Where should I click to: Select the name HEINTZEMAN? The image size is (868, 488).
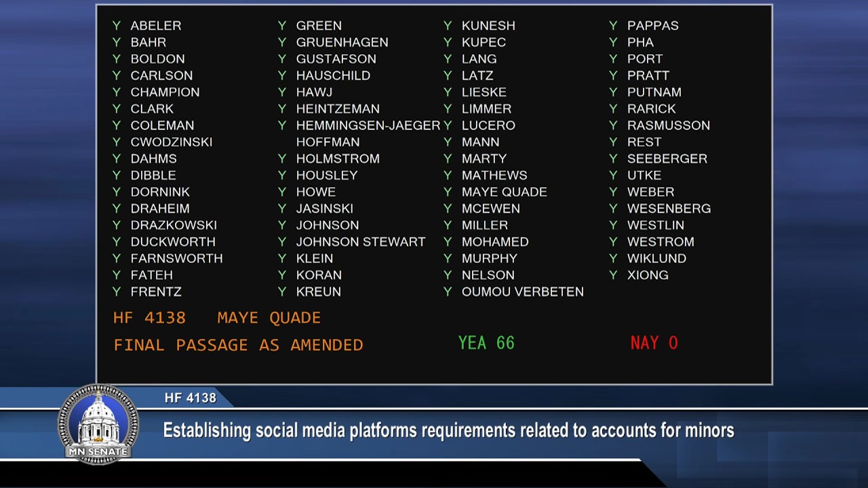338,108
